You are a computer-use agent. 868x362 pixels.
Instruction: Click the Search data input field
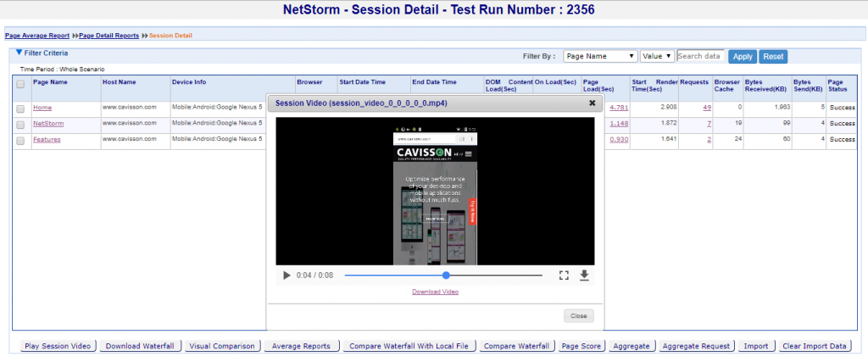click(x=701, y=56)
